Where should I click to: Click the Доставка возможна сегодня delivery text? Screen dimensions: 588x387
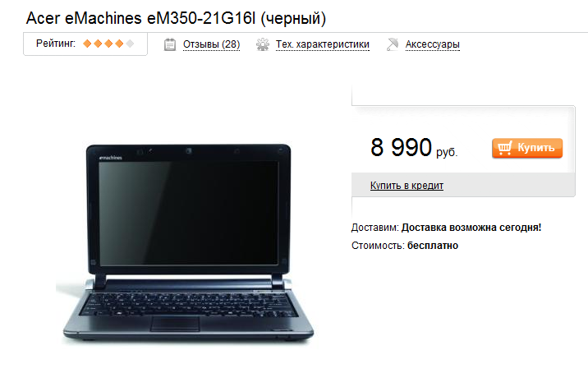471,228
